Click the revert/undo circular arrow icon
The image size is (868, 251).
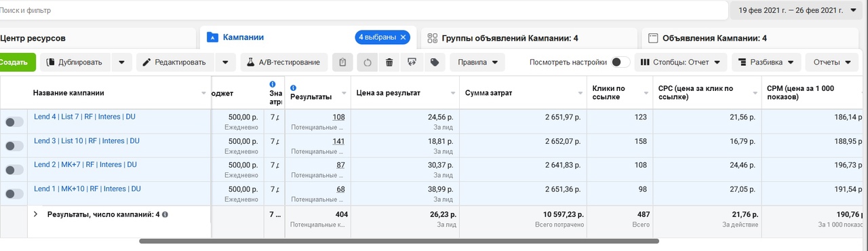368,62
